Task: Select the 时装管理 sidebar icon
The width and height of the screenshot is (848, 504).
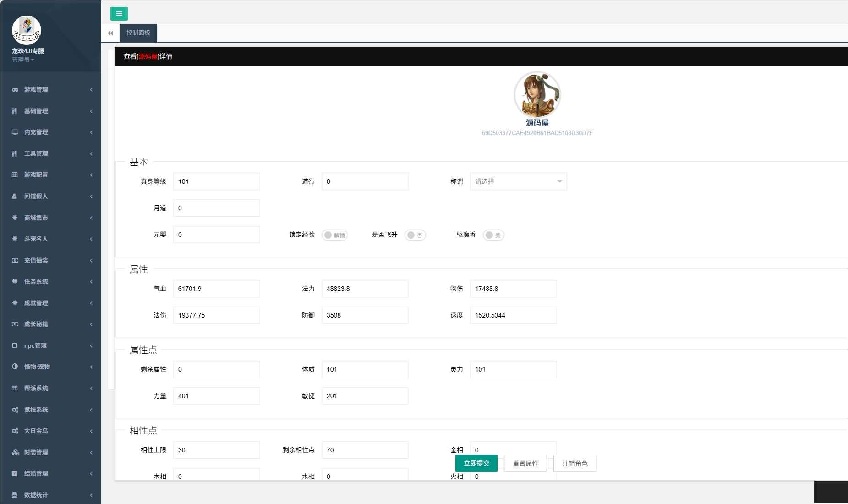Action: pos(14,452)
